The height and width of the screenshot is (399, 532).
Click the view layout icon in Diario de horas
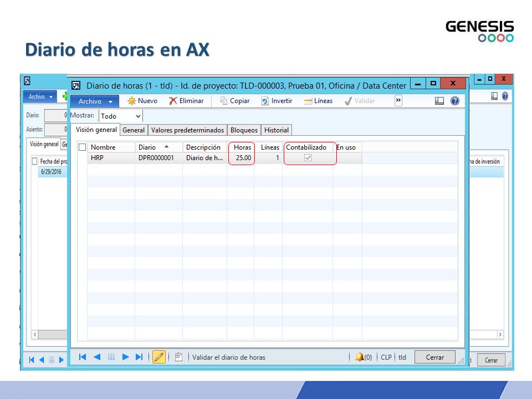coord(439,101)
